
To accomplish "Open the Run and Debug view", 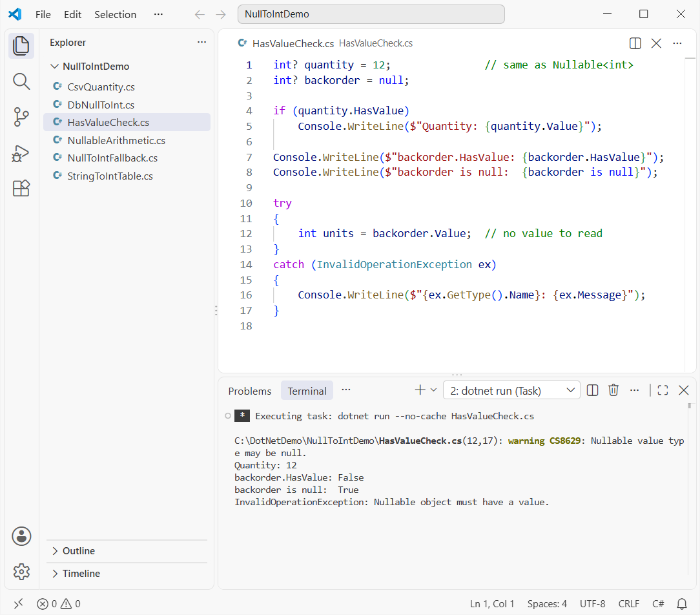I will click(x=21, y=153).
